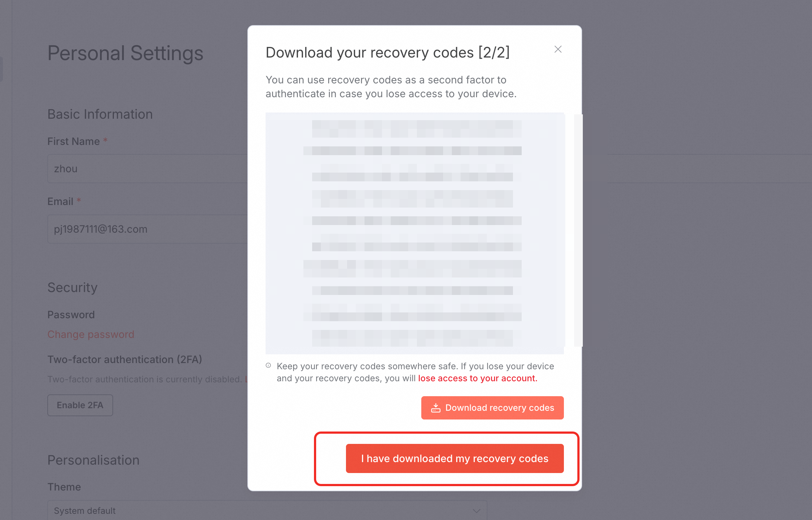The height and width of the screenshot is (520, 812).
Task: Click the Security section heading
Action: click(x=72, y=288)
